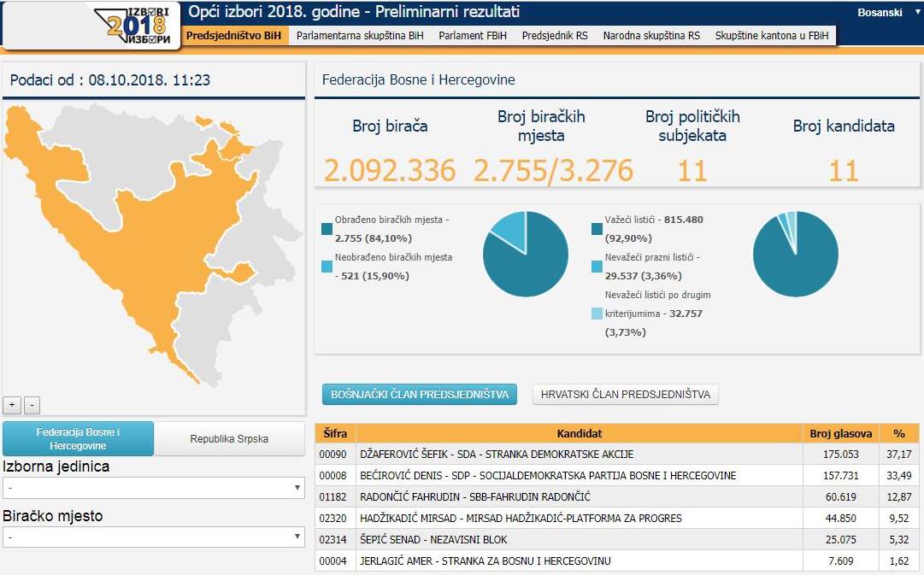The height and width of the screenshot is (575, 924).
Task: Click the Važeći listići legend square
Action: pos(597,229)
